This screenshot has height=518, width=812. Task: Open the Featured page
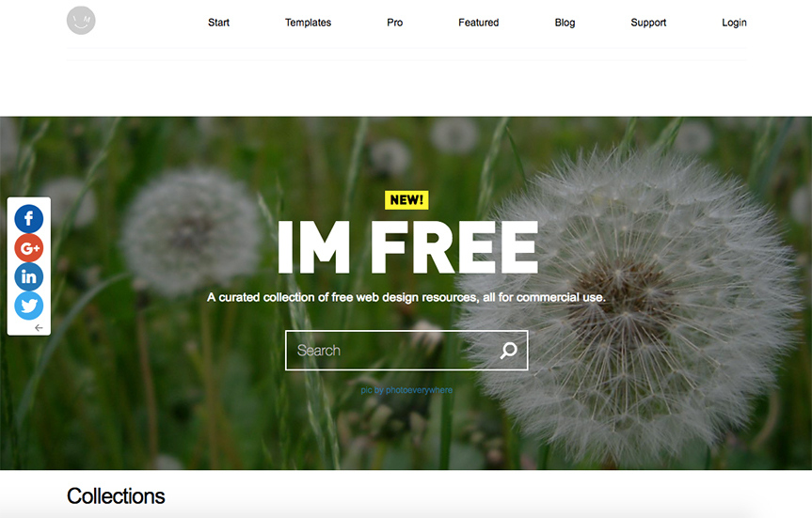point(479,23)
